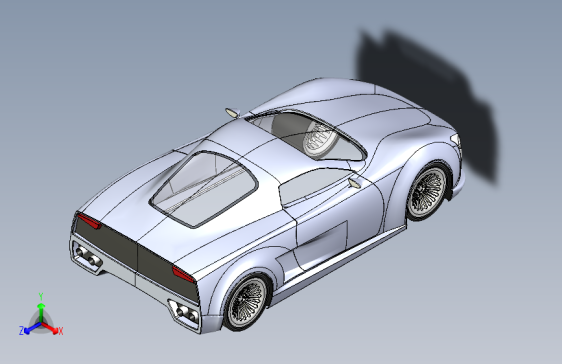Image resolution: width=562 pixels, height=364 pixels.
Task: Select the car's rear window glass
Action: coord(204,189)
